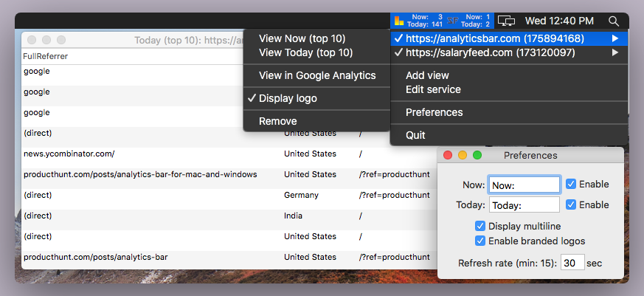This screenshot has width=644, height=296.
Task: Click the Wed 12:40 PM clock
Action: pos(559,21)
